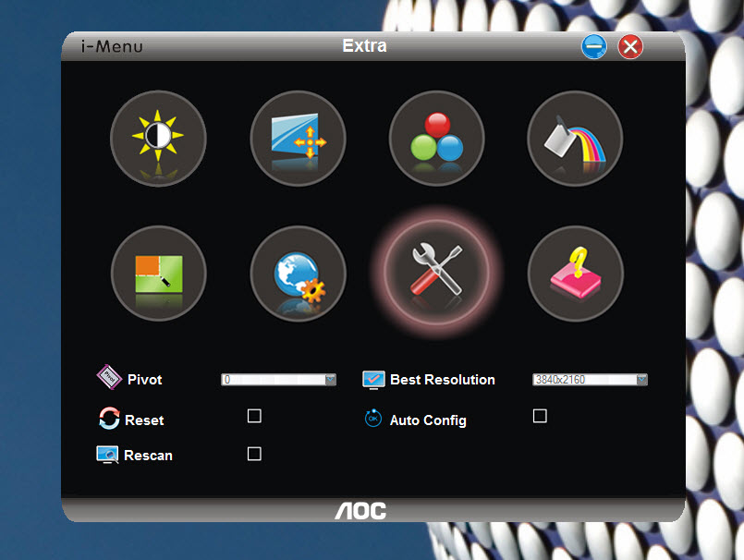Click the Reset circular arrows icon
744x560 pixels.
[x=109, y=418]
